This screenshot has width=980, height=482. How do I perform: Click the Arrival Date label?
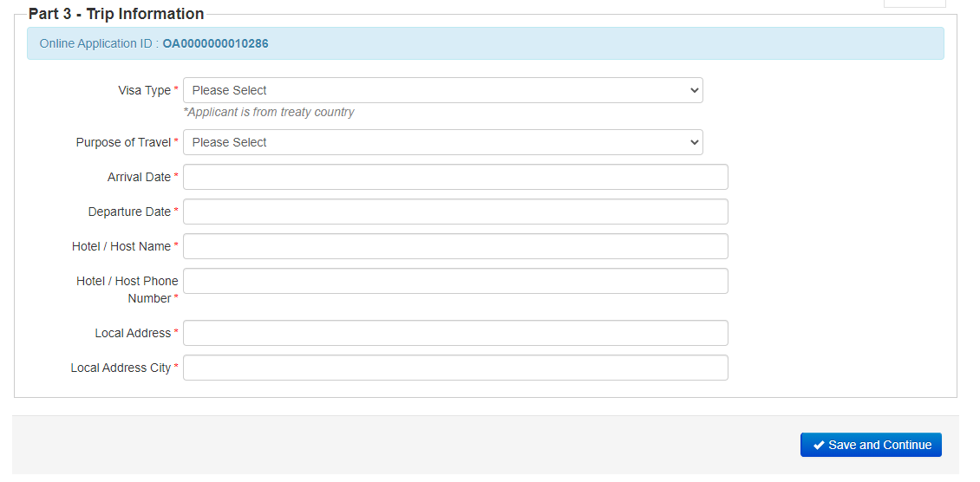(x=139, y=178)
